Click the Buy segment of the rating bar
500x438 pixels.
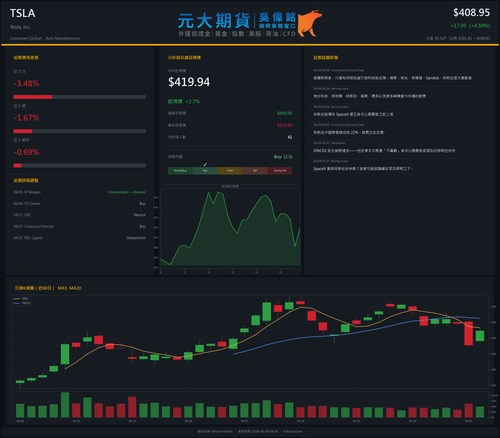click(x=205, y=171)
